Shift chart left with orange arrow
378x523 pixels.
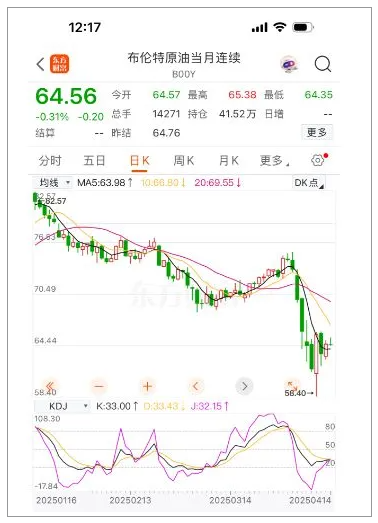click(x=196, y=386)
